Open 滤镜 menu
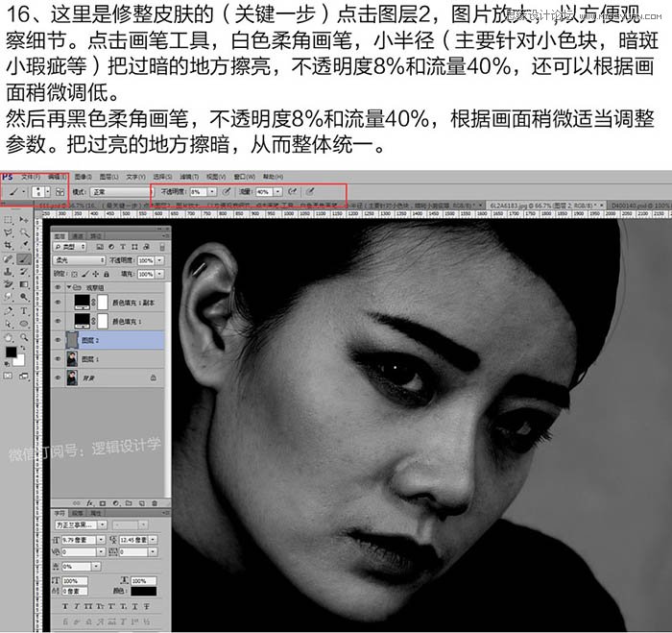 188,177
